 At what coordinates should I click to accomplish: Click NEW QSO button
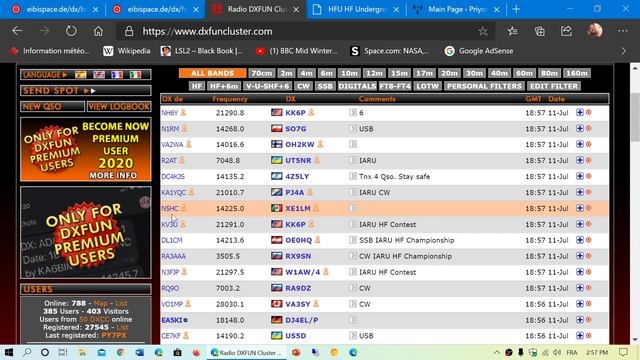click(52, 107)
